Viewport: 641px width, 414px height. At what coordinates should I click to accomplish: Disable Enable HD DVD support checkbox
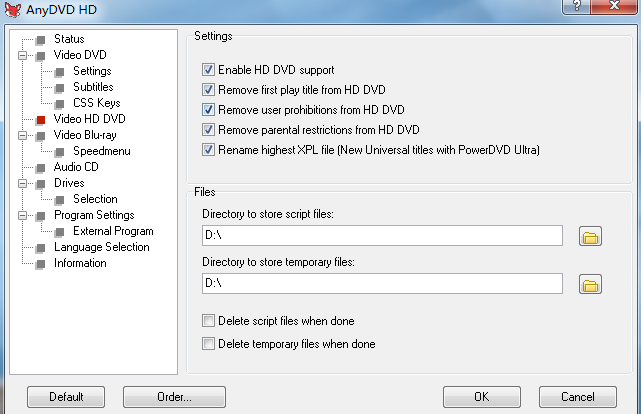click(208, 69)
